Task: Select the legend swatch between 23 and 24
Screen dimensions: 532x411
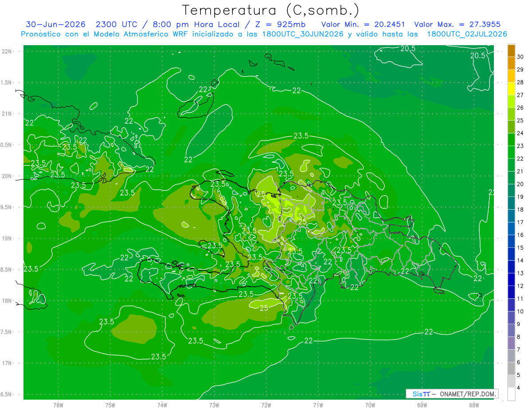Action: (511, 140)
